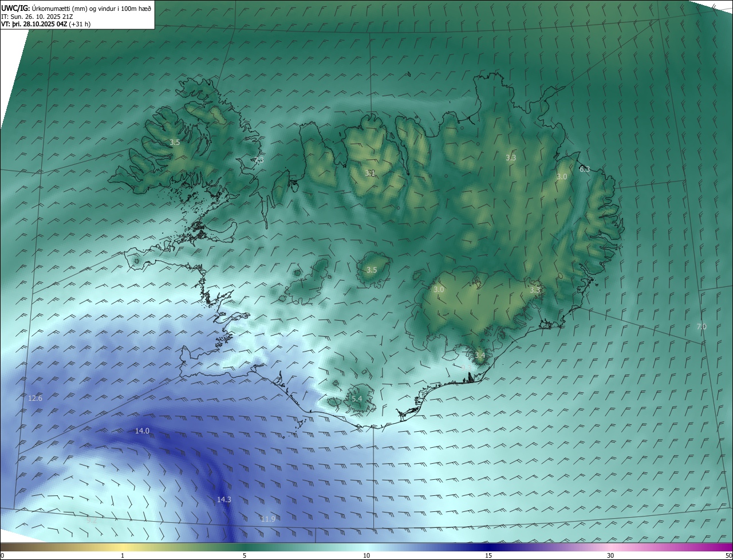
Task: Click the 3.4 value near the southeast coast
Action: [480, 356]
